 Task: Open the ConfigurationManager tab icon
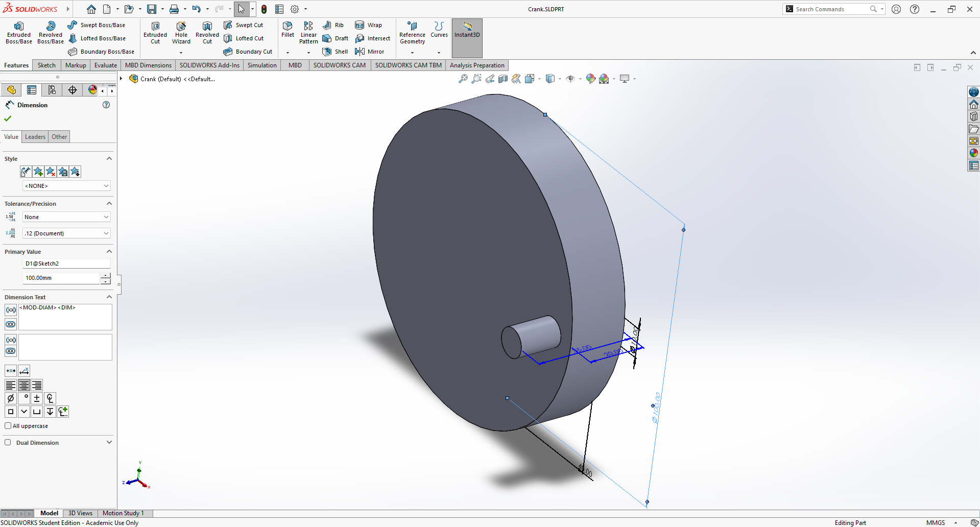[52, 90]
